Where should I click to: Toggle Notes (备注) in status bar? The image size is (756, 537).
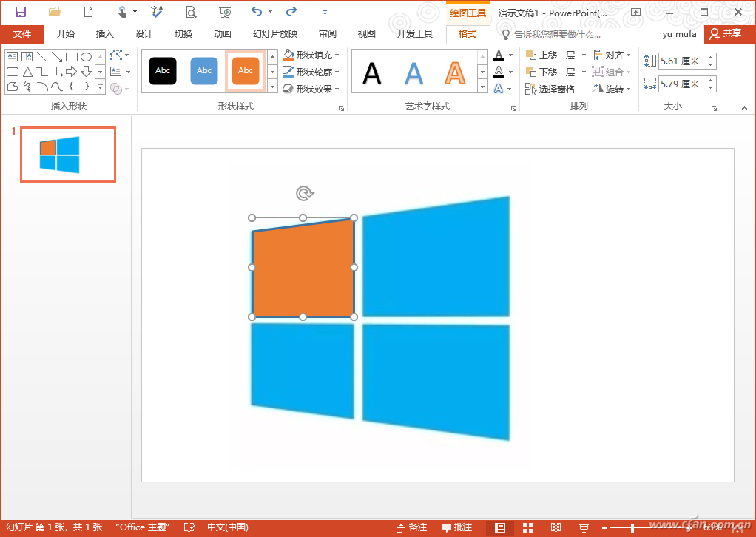(x=412, y=527)
